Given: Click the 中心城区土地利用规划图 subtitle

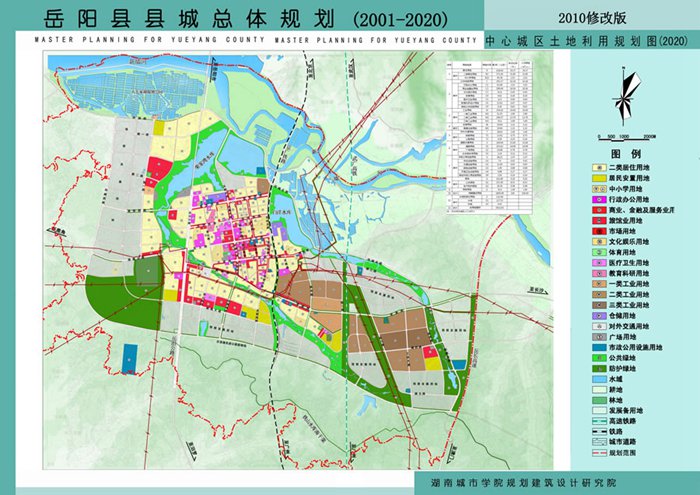Looking at the screenshot, I should (x=586, y=42).
